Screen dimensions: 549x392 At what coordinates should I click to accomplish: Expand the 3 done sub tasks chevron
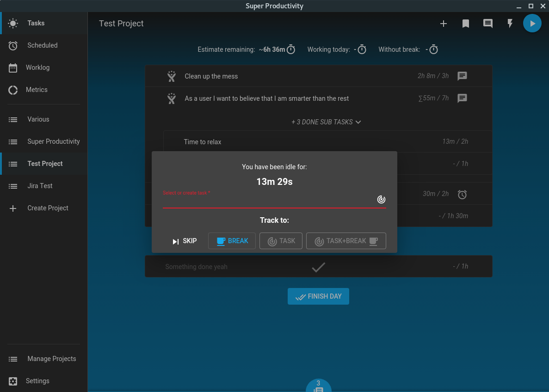click(358, 122)
